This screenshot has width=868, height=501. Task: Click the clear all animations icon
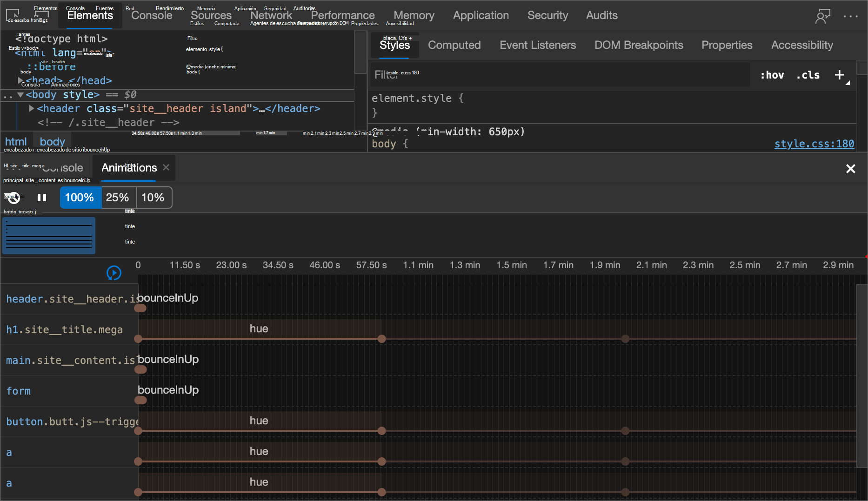tap(13, 198)
